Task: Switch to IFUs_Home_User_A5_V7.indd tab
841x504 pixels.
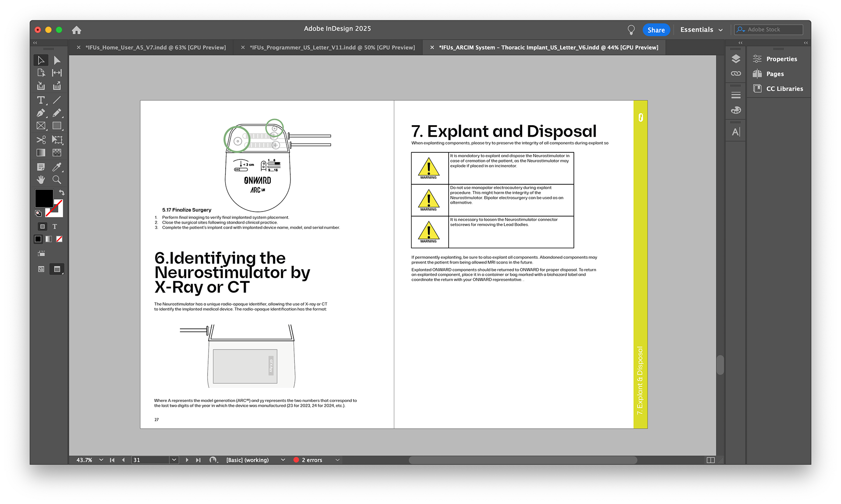Action: pyautogui.click(x=155, y=47)
